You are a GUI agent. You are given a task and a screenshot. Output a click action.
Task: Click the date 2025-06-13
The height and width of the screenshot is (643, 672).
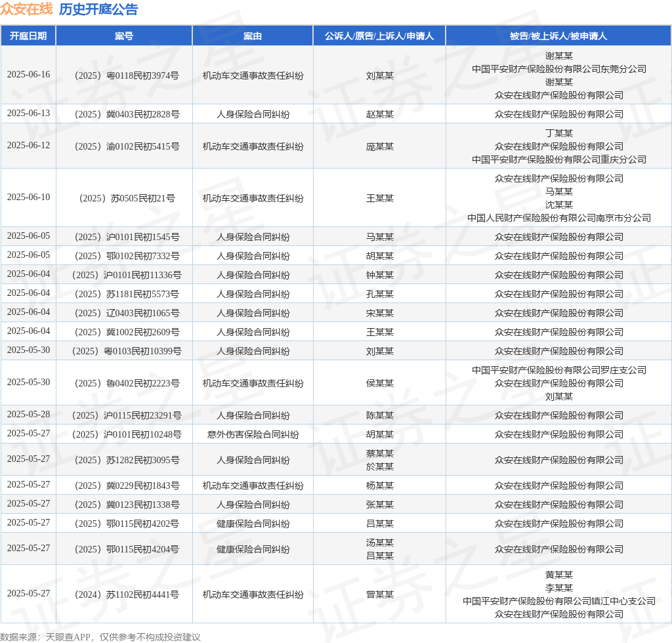pyautogui.click(x=28, y=113)
